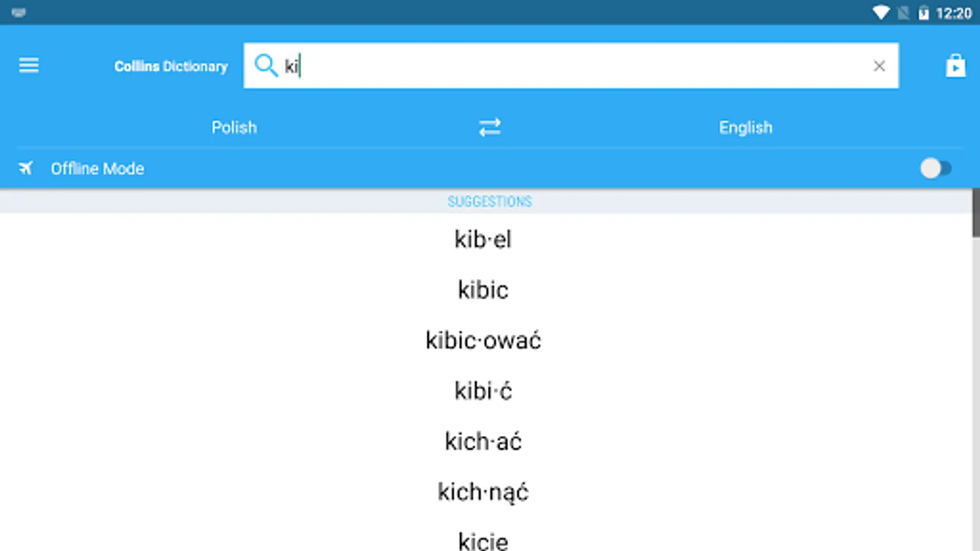Select the suggestion kibic
The width and height of the screenshot is (980, 551).
(483, 290)
